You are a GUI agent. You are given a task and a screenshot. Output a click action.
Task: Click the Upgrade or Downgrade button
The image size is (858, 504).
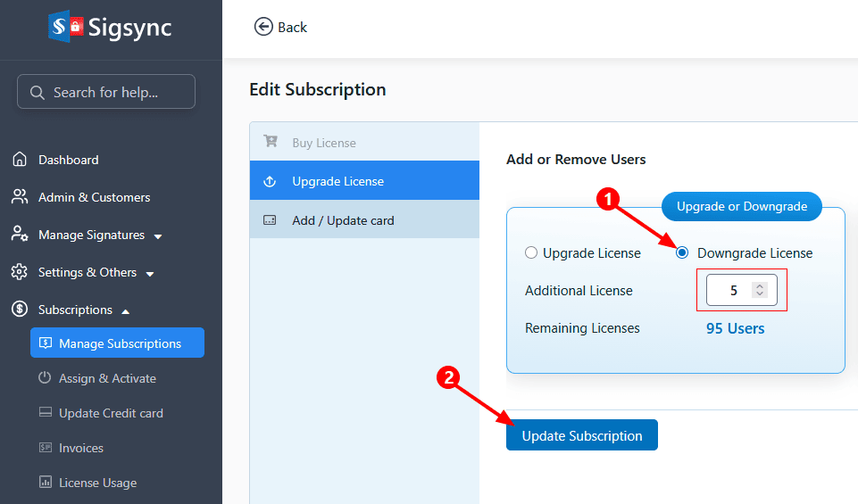point(741,206)
